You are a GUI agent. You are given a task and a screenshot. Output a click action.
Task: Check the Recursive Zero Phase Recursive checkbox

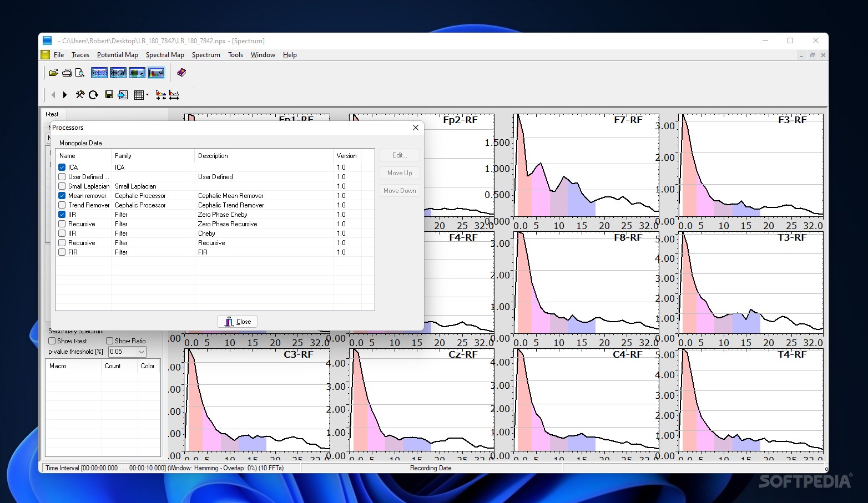tap(62, 223)
